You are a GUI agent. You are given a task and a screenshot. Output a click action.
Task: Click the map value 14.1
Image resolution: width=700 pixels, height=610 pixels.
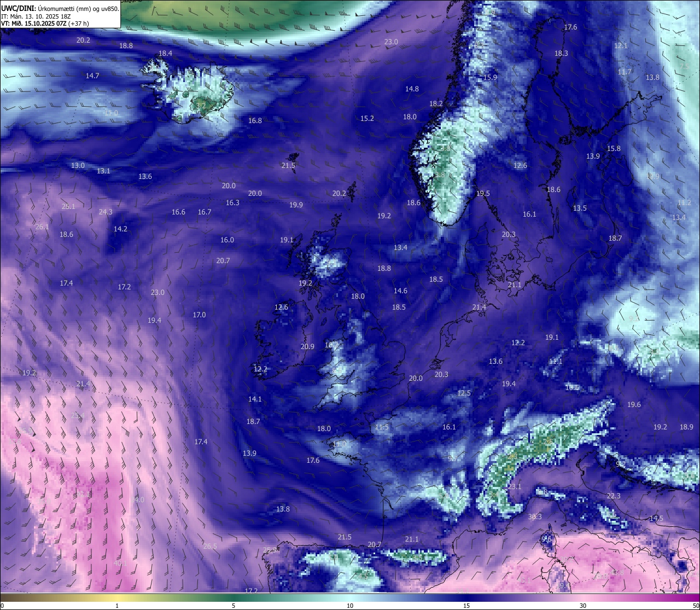(x=255, y=399)
